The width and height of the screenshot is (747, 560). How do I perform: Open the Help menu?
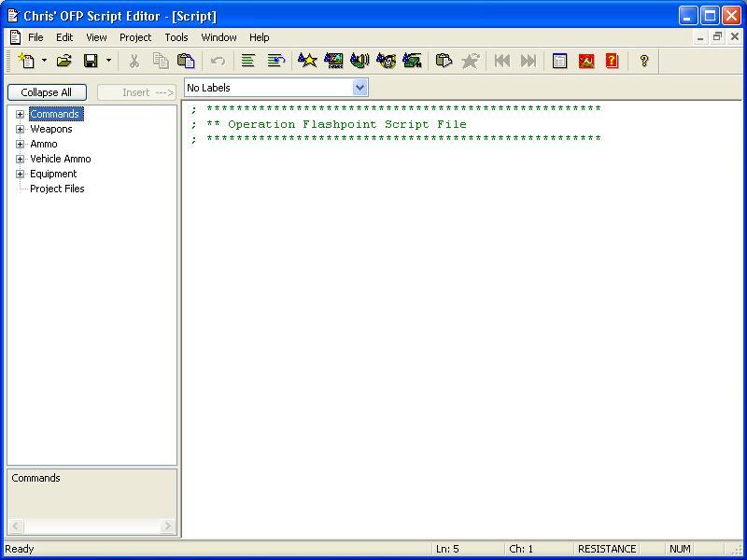(x=260, y=37)
